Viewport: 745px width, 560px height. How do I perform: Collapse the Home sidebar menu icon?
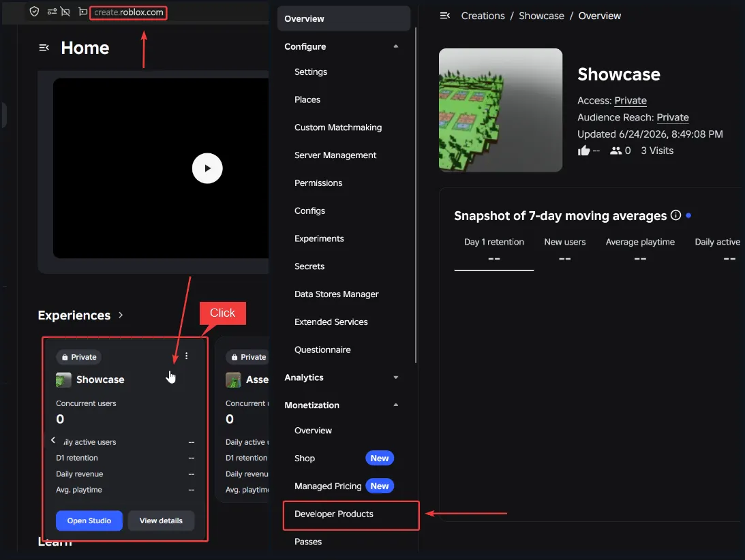coord(44,48)
